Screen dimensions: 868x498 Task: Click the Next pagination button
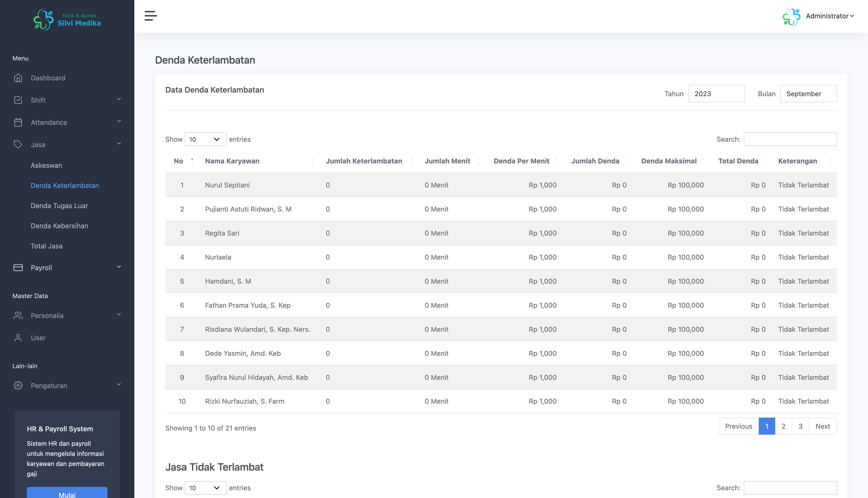tap(823, 426)
